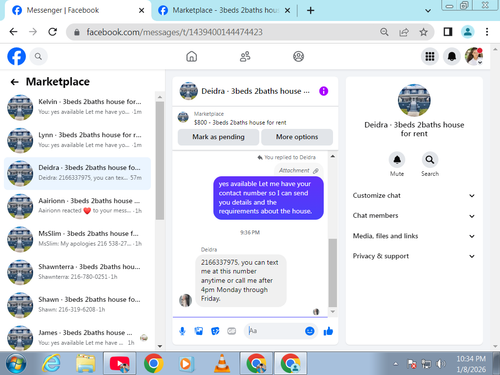
Task: Open the Facebook menu grid icon
Action: click(x=430, y=56)
